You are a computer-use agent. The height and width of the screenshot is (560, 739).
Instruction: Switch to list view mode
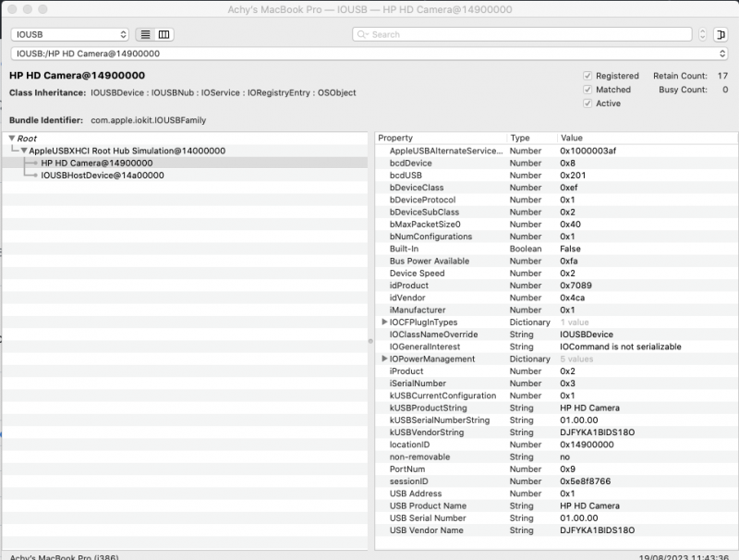(x=146, y=34)
